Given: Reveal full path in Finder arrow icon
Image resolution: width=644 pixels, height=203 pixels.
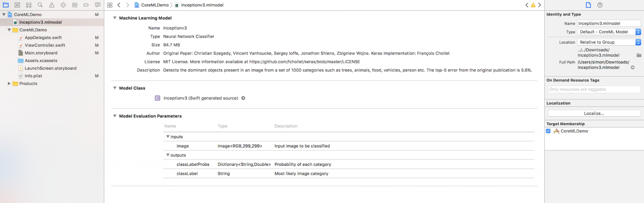Looking at the screenshot, I should coord(632,67).
